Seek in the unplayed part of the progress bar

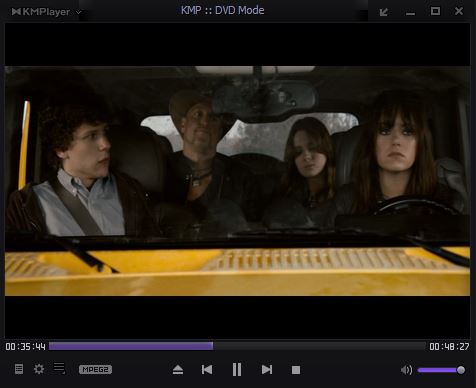point(319,346)
